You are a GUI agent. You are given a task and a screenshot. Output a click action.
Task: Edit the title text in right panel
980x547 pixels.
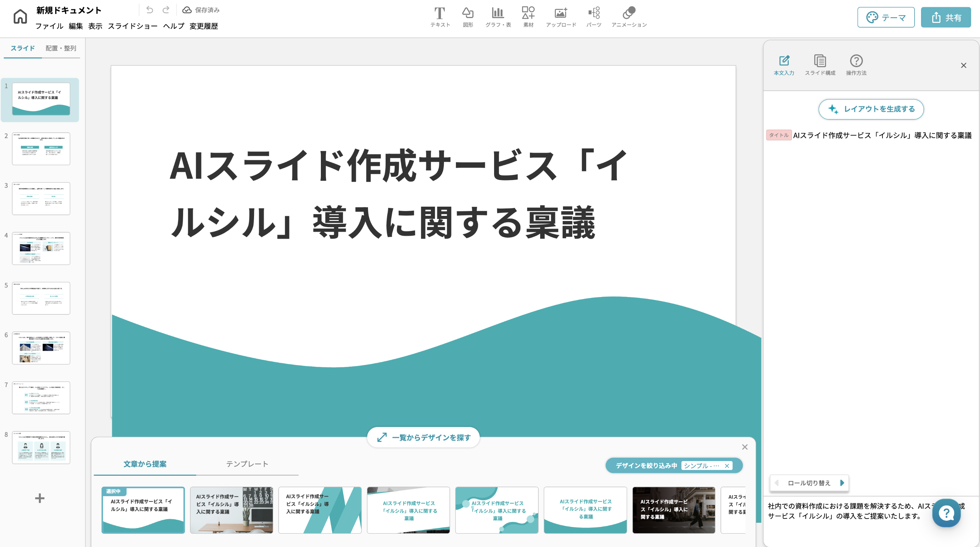tap(882, 135)
